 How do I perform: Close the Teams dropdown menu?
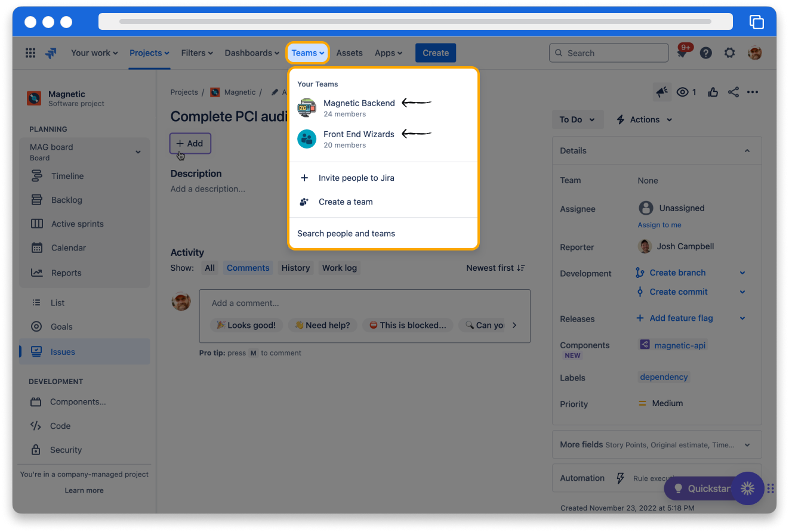pyautogui.click(x=308, y=53)
